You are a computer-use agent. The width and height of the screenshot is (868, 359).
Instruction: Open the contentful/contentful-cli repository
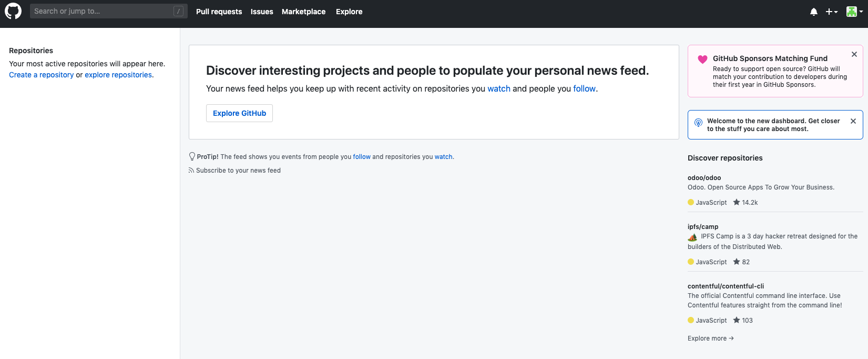pos(726,286)
